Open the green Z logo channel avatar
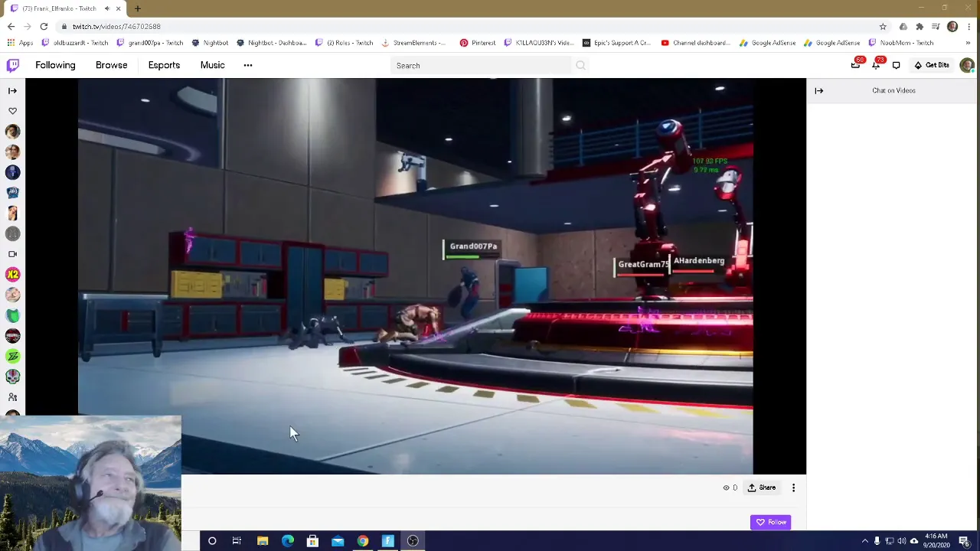980x551 pixels. (x=12, y=356)
